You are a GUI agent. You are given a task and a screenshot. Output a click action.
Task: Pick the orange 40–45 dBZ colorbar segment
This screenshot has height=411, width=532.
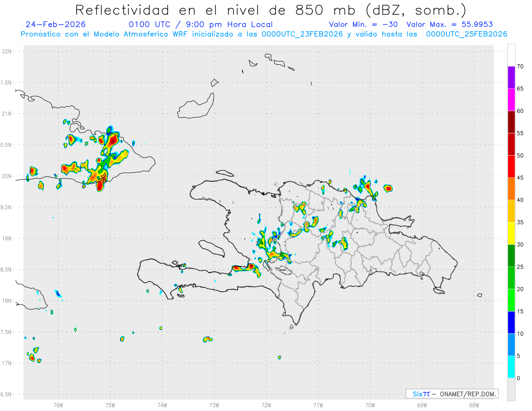pyautogui.click(x=511, y=189)
